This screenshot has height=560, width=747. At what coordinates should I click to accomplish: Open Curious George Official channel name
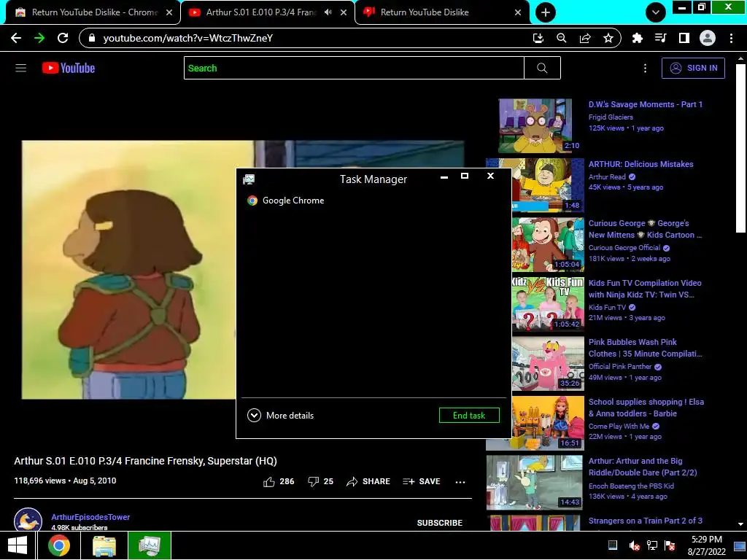click(624, 248)
